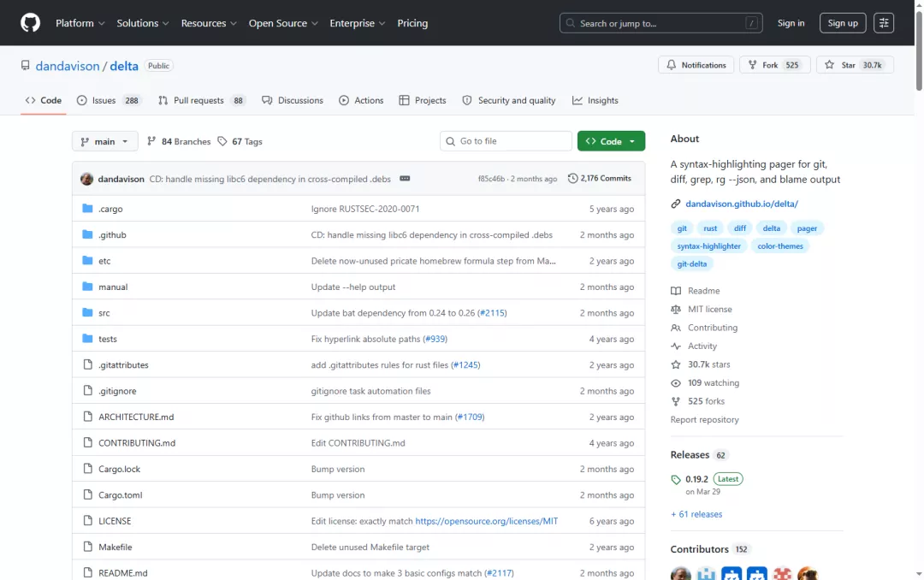Open the Resources dropdown
This screenshot has width=924, height=580.
coord(209,23)
